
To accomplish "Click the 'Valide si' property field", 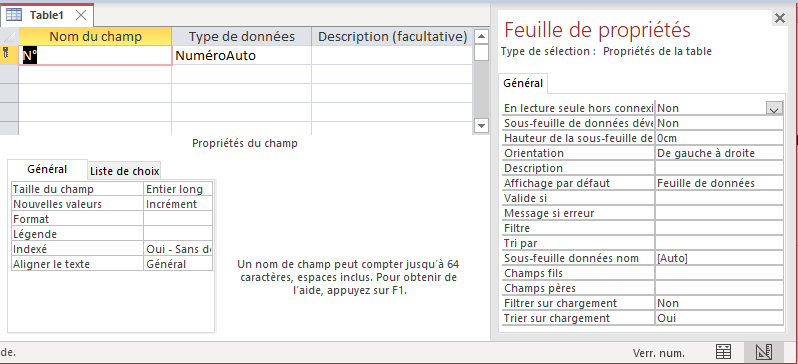I will [x=719, y=198].
